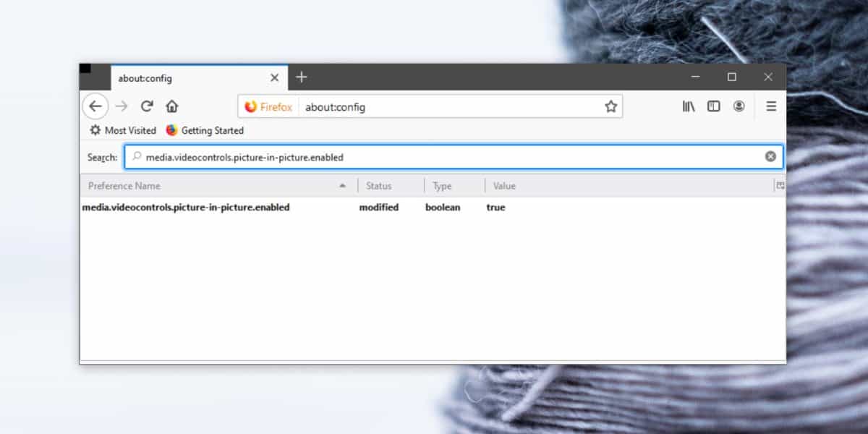868x434 pixels.
Task: Show sidebars using the sidebar icon
Action: click(x=714, y=106)
